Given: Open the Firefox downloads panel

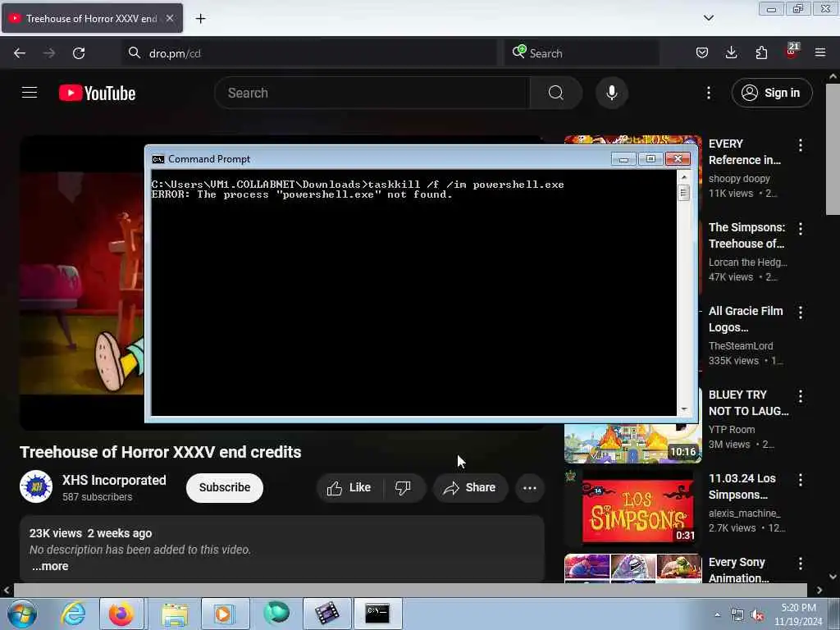Looking at the screenshot, I should point(731,53).
